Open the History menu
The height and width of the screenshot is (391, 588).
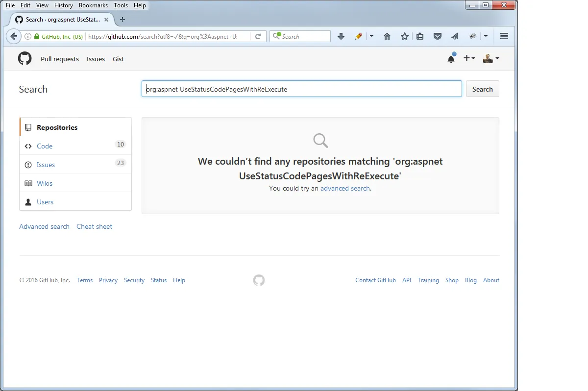point(64,5)
